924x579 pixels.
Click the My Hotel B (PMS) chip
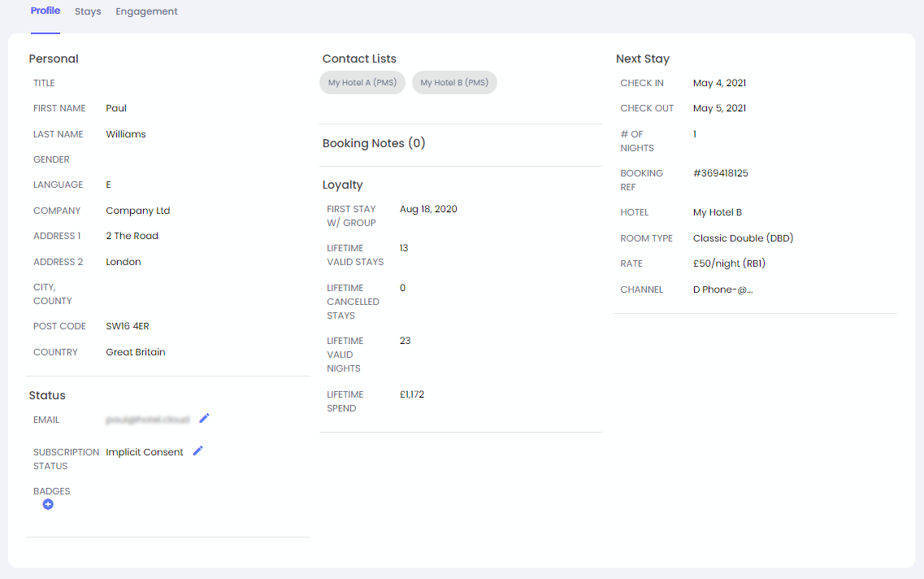click(454, 83)
